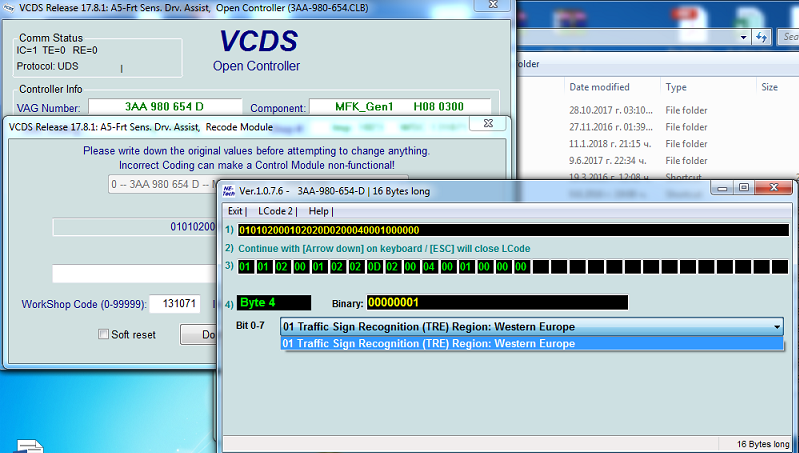The width and height of the screenshot is (799, 453).
Task: Select the '04' byte cell in row 3
Action: click(430, 267)
